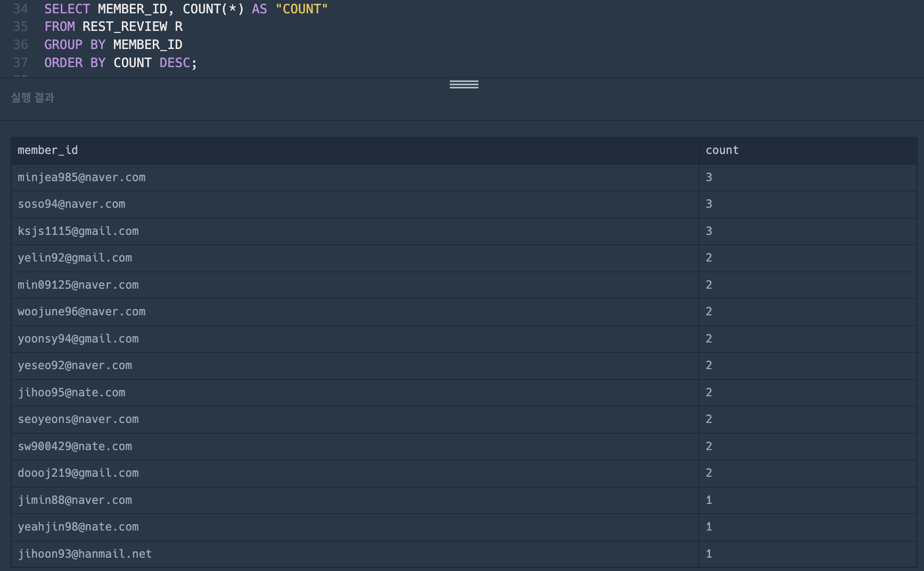Click the count value for yelin92@gmail.com

[708, 258]
